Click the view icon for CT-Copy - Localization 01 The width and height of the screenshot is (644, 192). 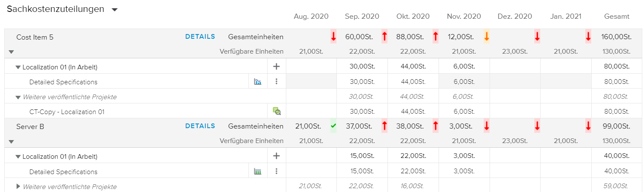276,112
